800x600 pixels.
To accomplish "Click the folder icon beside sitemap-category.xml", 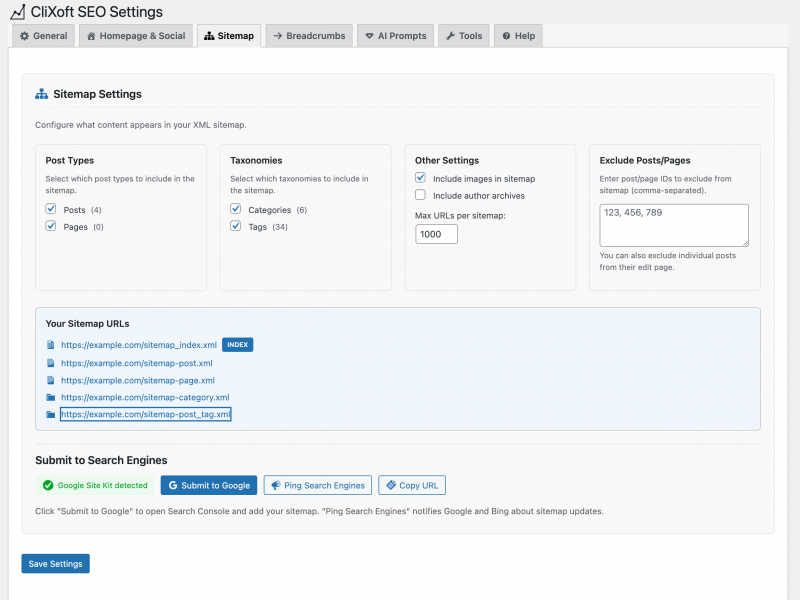I will point(51,397).
